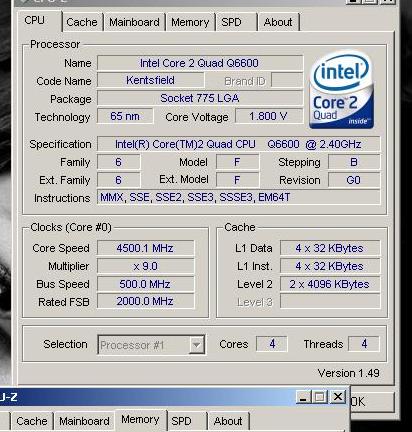Select the SPD tab in top window
The width and height of the screenshot is (412, 432).
tap(236, 22)
